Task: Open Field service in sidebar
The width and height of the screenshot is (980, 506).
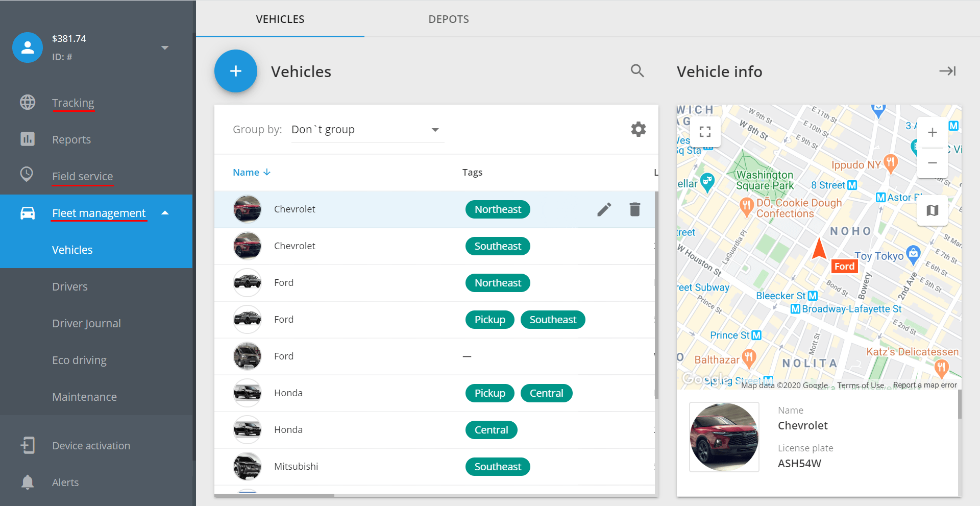Action: 83,176
